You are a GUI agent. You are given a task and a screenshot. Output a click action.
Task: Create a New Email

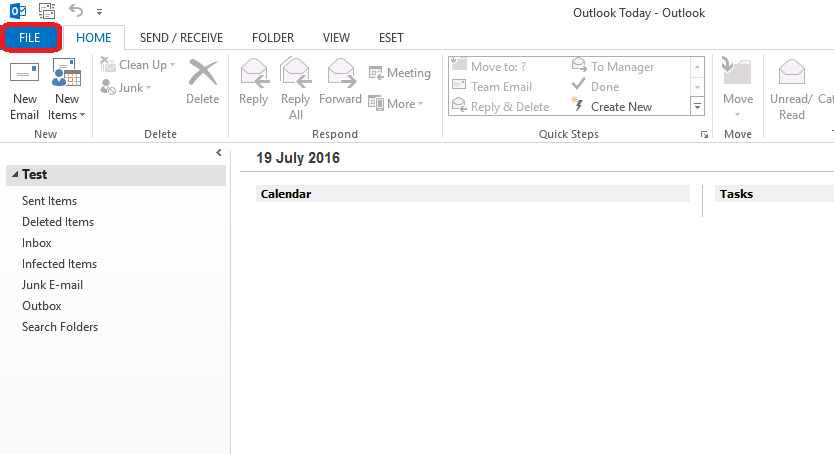click(24, 91)
